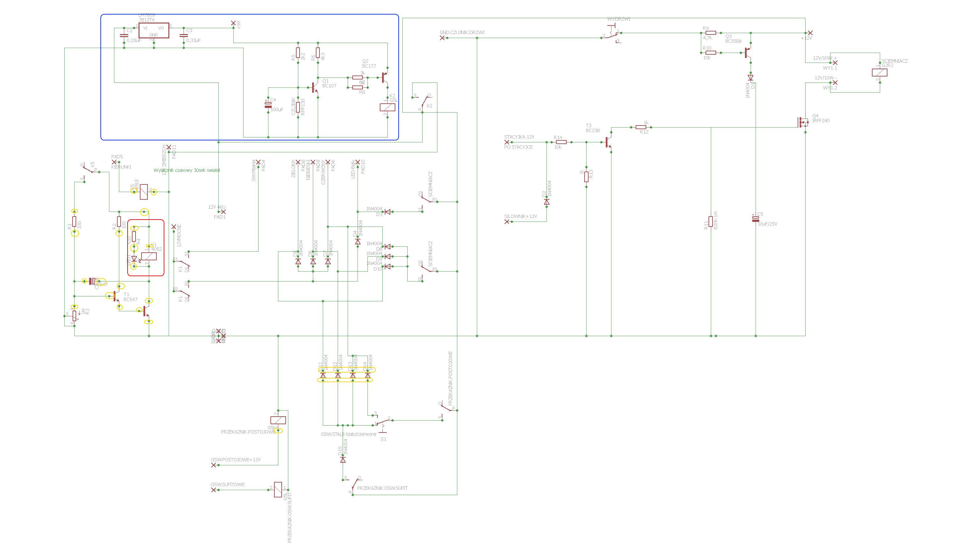Image resolution: width=968 pixels, height=560 pixels.
Task: Click the GND.CZUJNIK.DRZWI label
Action: click(462, 33)
